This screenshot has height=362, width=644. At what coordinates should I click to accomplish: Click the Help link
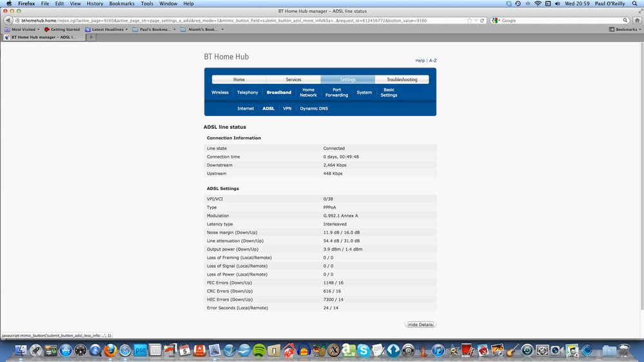tap(420, 61)
